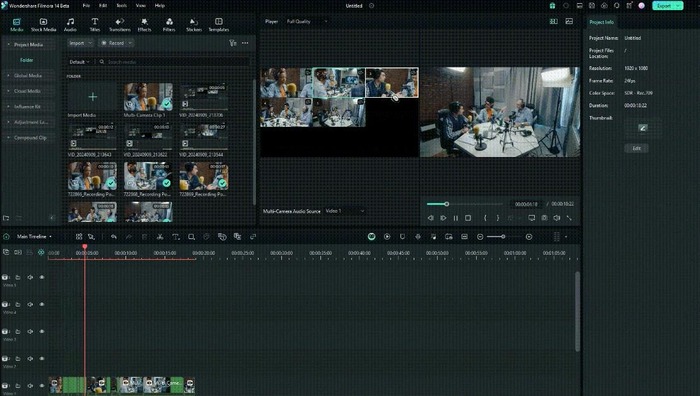This screenshot has width=700, height=396.
Task: Click the player snapshot view icon
Action: click(569, 21)
